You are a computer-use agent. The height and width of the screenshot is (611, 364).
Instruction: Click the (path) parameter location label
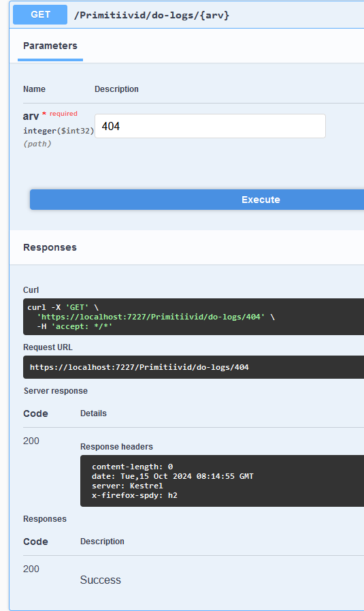click(37, 144)
